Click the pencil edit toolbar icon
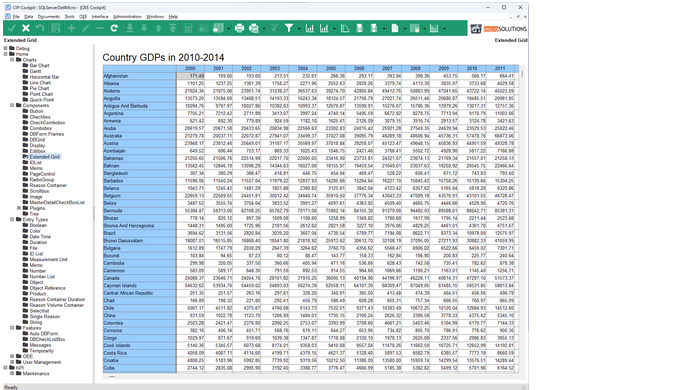 pos(85,28)
